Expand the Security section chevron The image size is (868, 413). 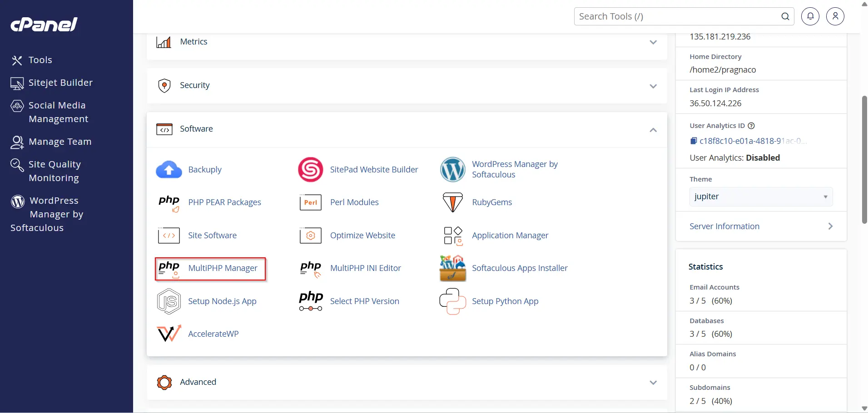653,86
